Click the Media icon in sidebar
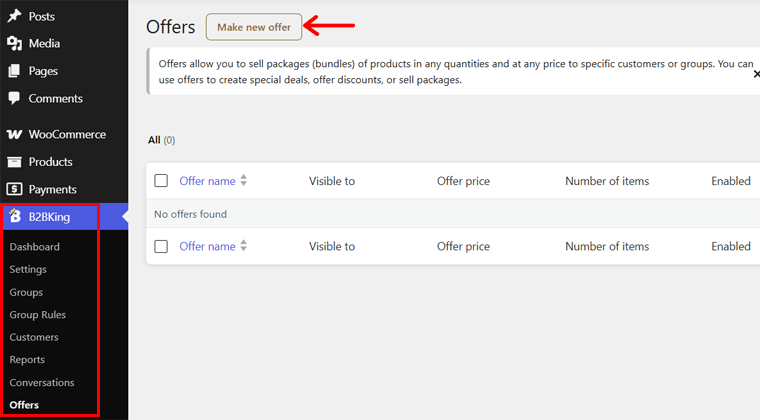760x420 pixels. [15, 44]
